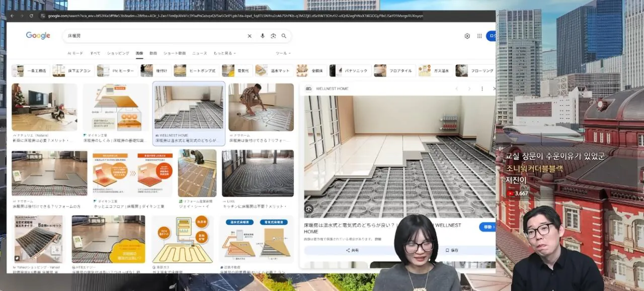The image size is (644, 291).
Task: Open the Google apps grid icon
Action: point(479,36)
